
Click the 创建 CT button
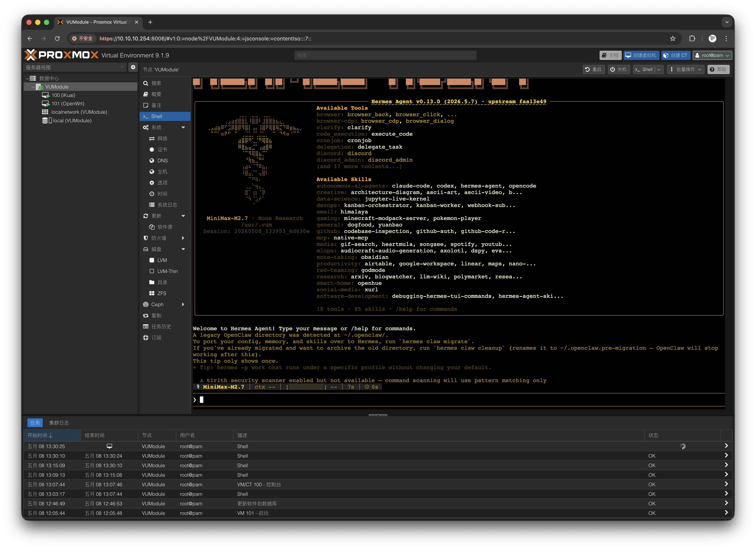(676, 55)
